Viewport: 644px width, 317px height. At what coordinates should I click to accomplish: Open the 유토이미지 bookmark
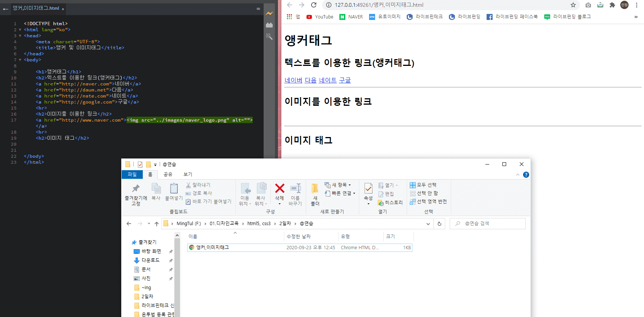point(385,17)
